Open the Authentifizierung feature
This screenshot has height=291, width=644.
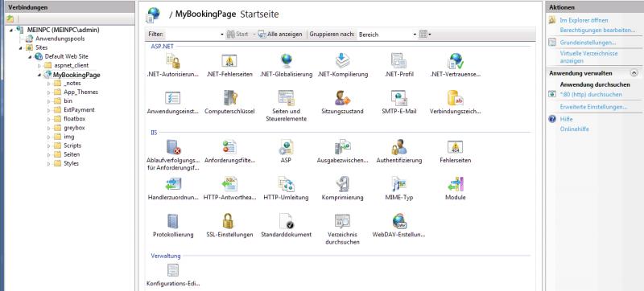398,152
